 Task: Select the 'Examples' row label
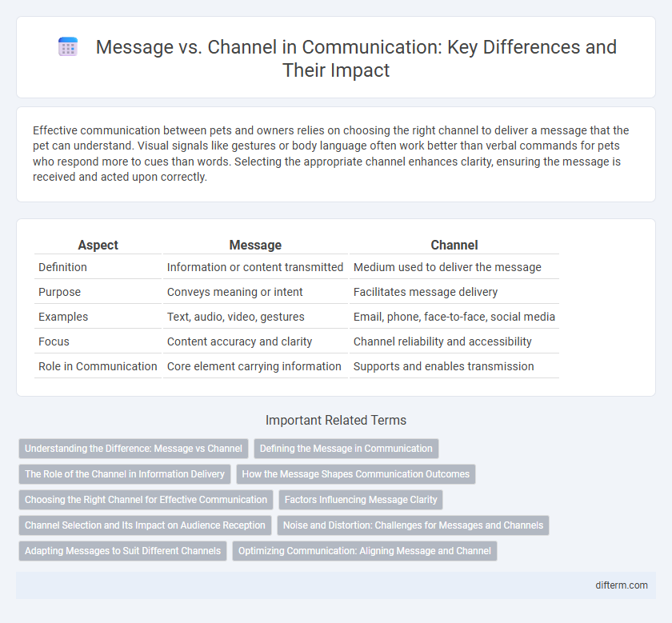coord(63,317)
